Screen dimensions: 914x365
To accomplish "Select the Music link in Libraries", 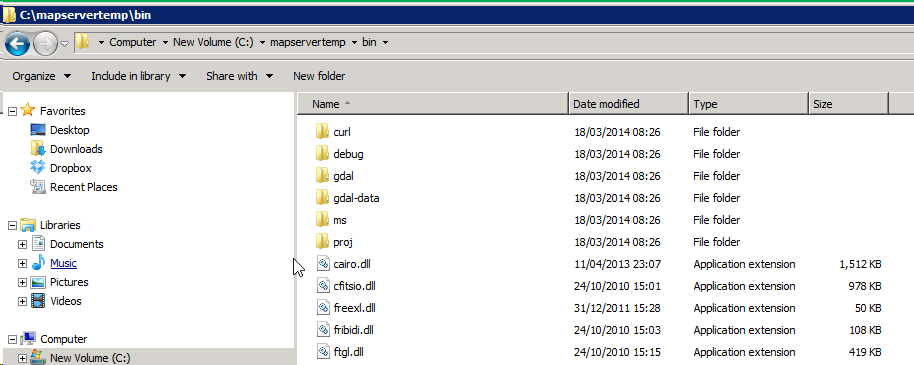I will 63,263.
